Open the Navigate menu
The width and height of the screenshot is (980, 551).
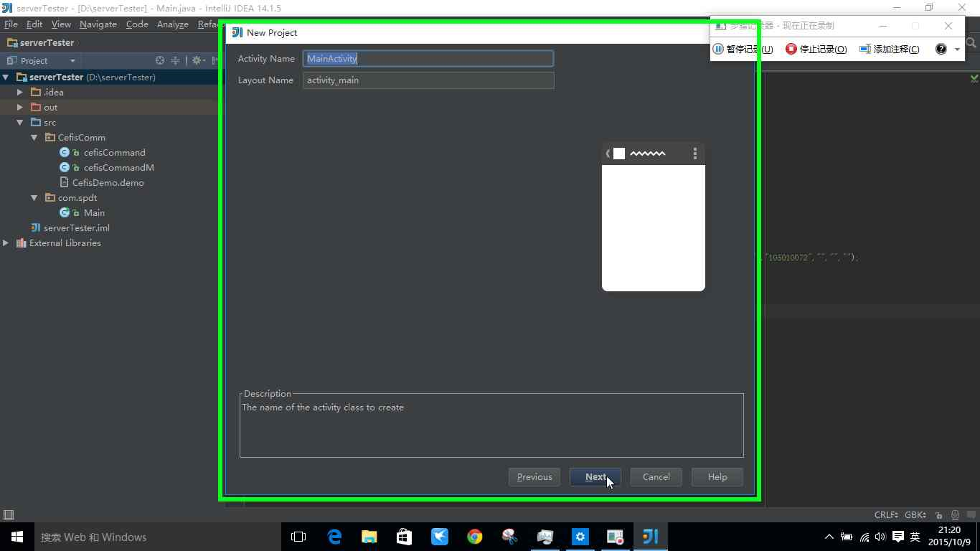click(x=98, y=24)
